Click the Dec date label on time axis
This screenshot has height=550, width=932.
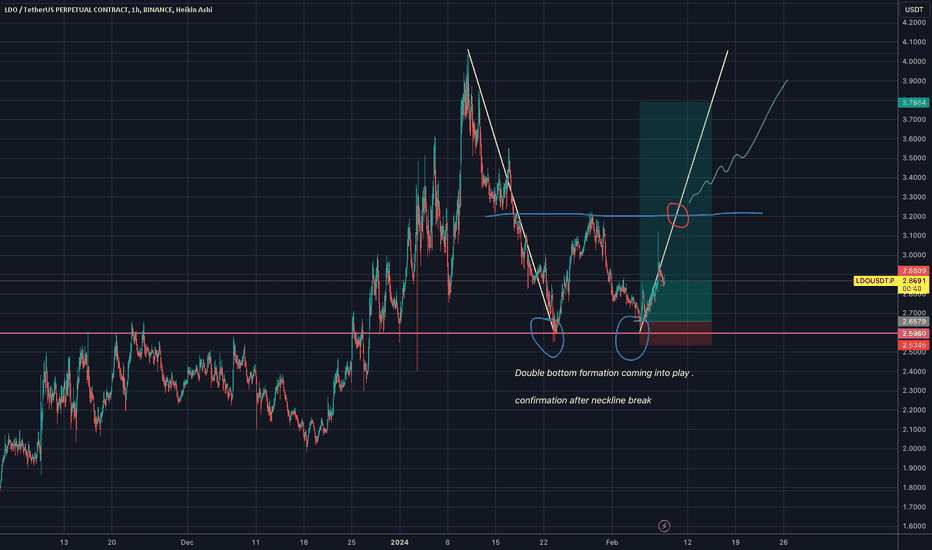pos(187,542)
